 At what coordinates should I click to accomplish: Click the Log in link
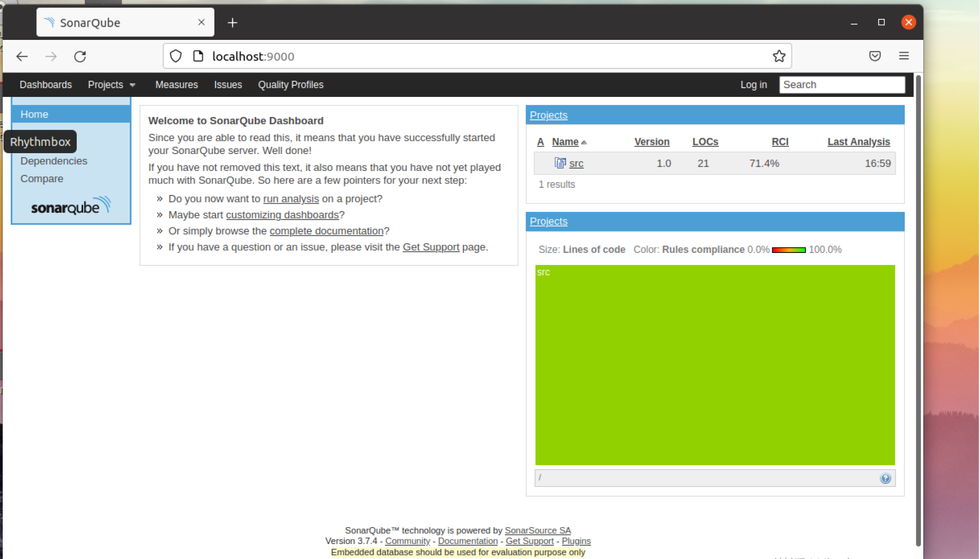coord(753,85)
